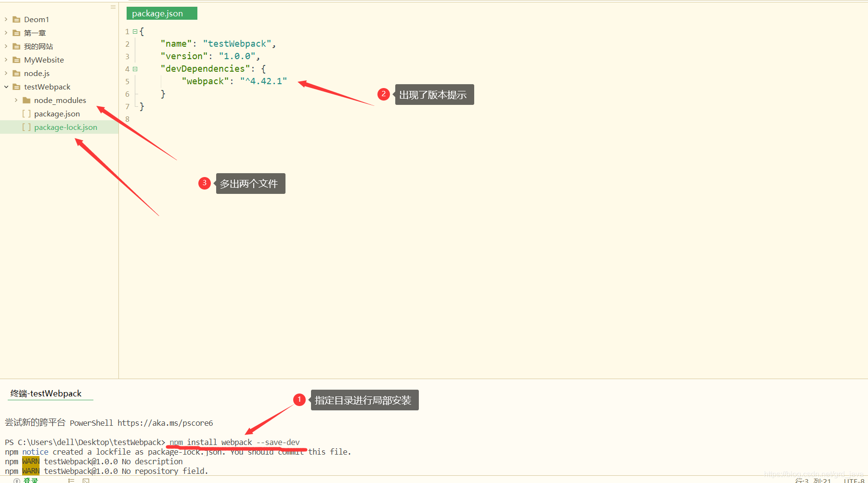868x483 pixels.
Task: Select testWebpack in the project tree
Action: click(47, 87)
